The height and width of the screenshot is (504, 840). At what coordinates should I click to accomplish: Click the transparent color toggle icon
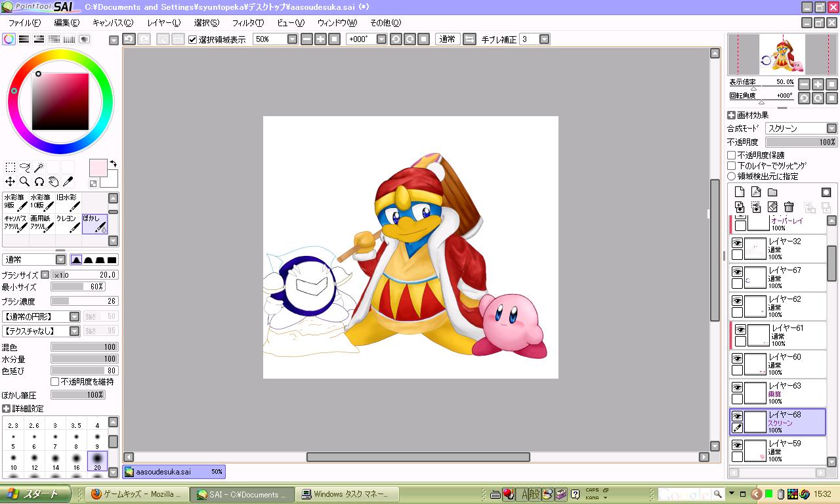(93, 184)
